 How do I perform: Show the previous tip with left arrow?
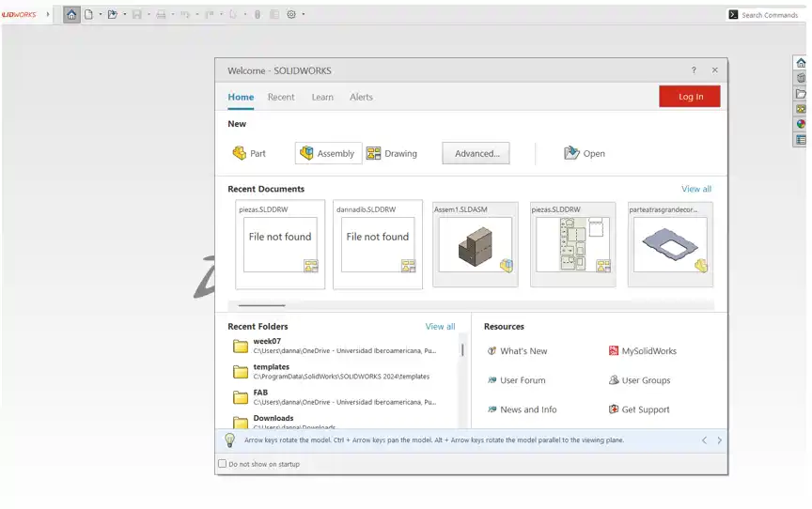tap(704, 440)
